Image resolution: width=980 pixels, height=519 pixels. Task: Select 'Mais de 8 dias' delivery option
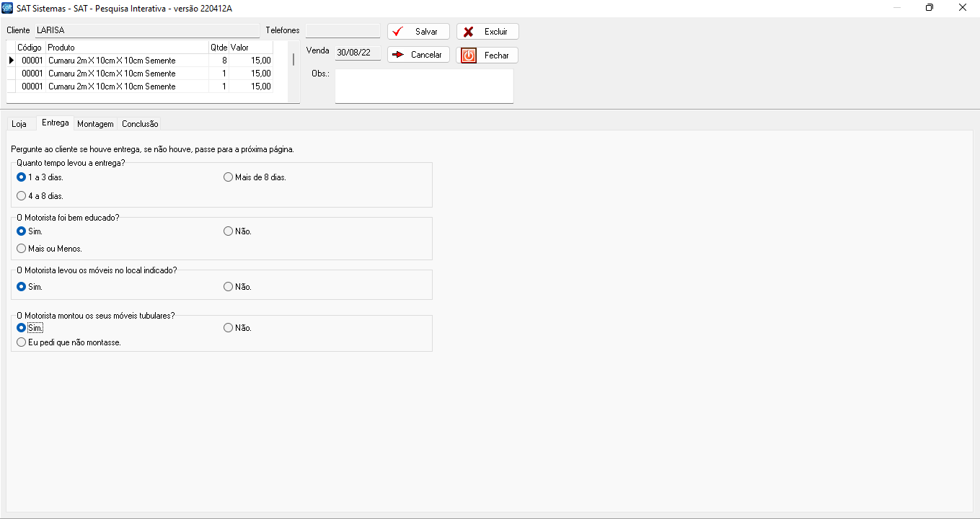pos(229,177)
